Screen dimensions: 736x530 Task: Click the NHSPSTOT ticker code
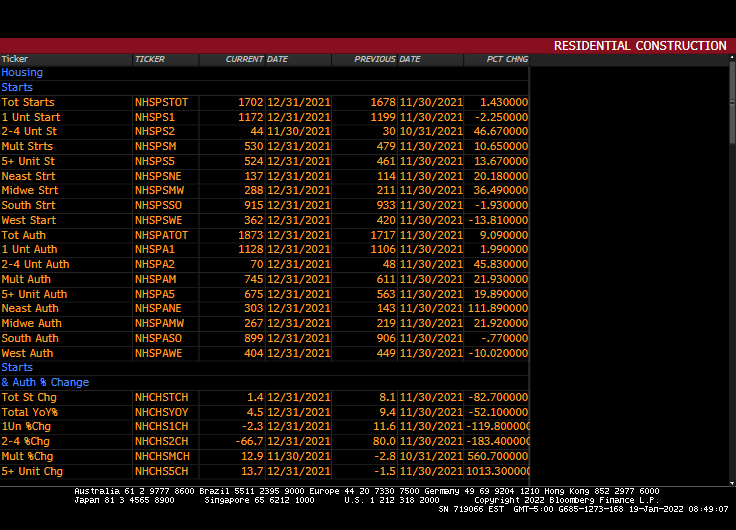161,102
